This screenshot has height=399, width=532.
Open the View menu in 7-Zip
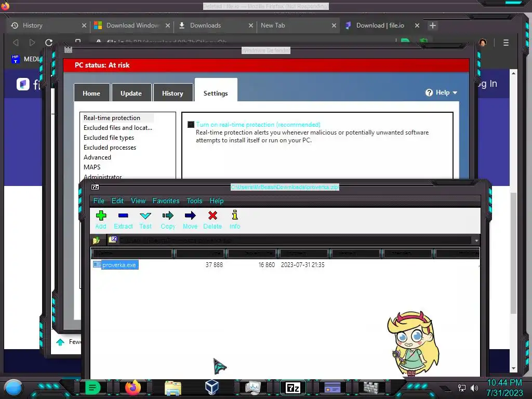138,201
